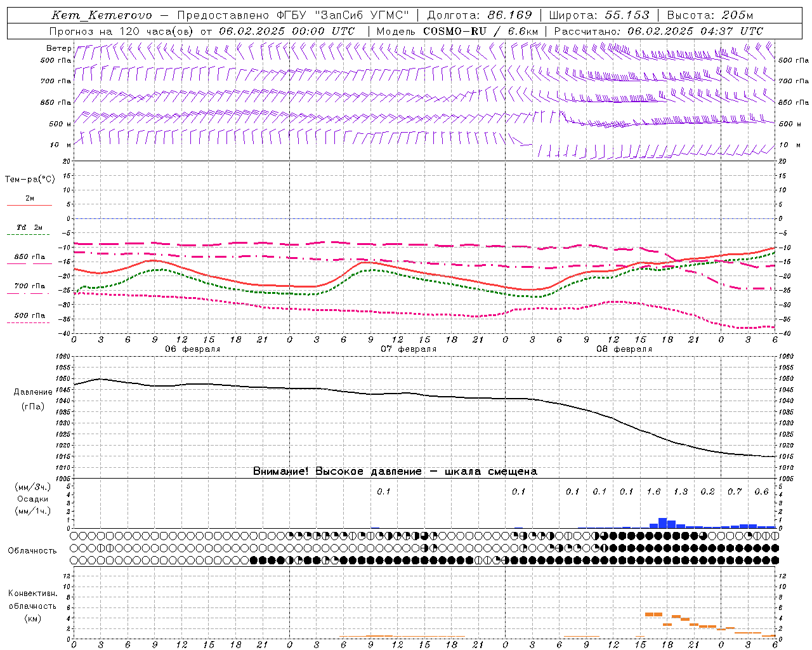Click the 'Тем-ра(°C)' temperature panel label
812x650 pixels.
[30, 180]
